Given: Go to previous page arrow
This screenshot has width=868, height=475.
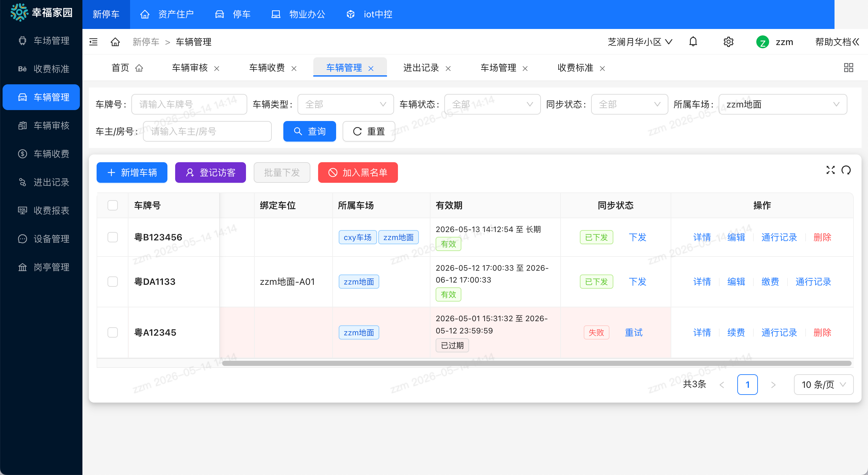Looking at the screenshot, I should tap(722, 385).
